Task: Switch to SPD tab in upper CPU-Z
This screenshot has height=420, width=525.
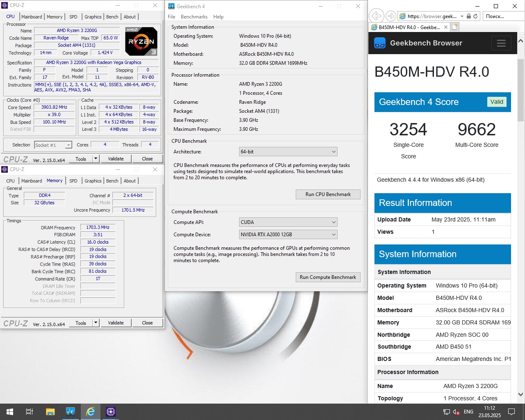Action: (73, 17)
